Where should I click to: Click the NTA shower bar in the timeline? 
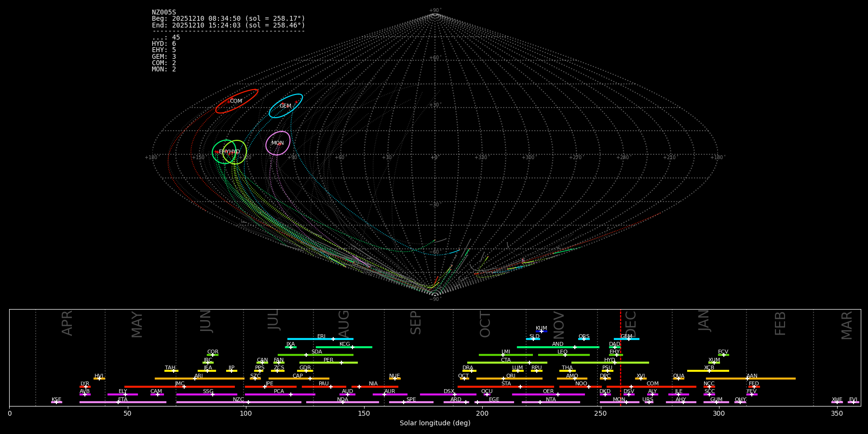tap(551, 402)
